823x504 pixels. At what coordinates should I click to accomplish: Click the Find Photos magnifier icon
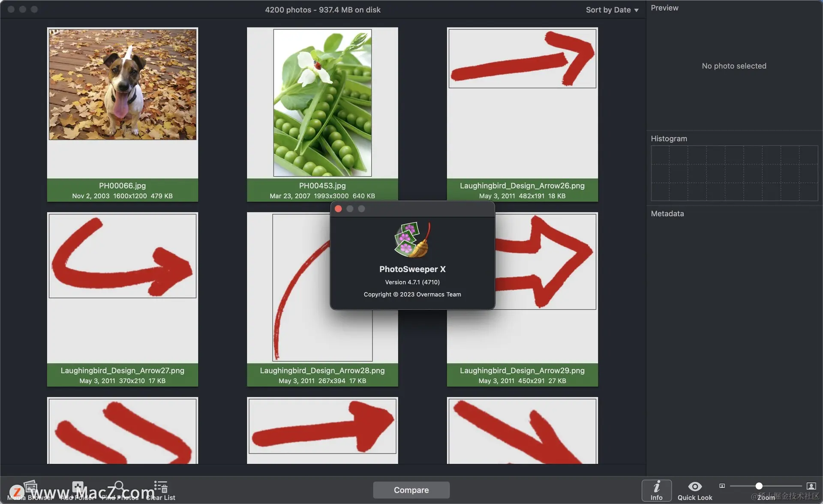tap(119, 487)
